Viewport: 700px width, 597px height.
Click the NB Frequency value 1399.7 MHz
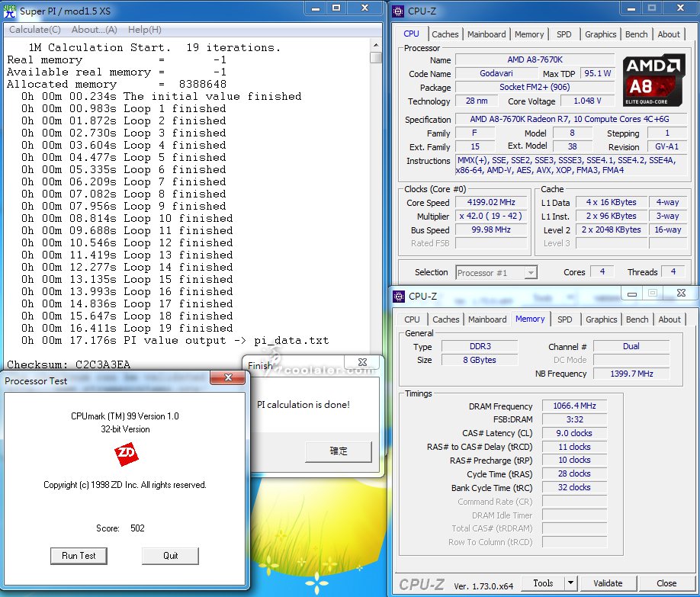point(631,374)
